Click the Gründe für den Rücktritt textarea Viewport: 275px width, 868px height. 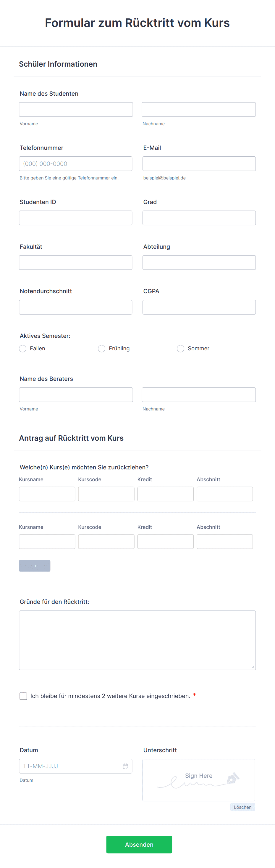137,640
